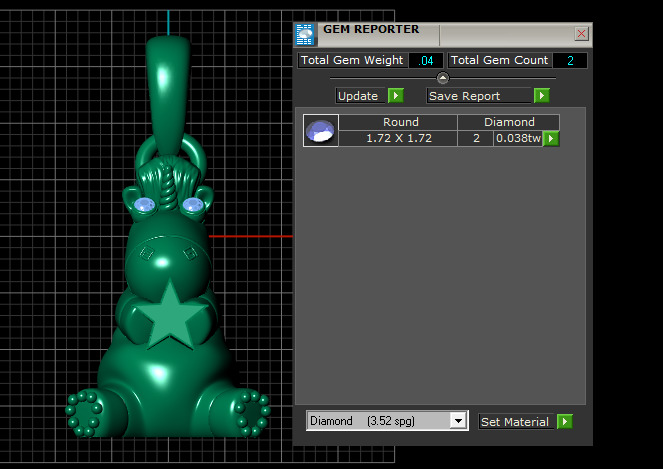
Task: Apply material with Set Material green arrow
Action: click(564, 422)
